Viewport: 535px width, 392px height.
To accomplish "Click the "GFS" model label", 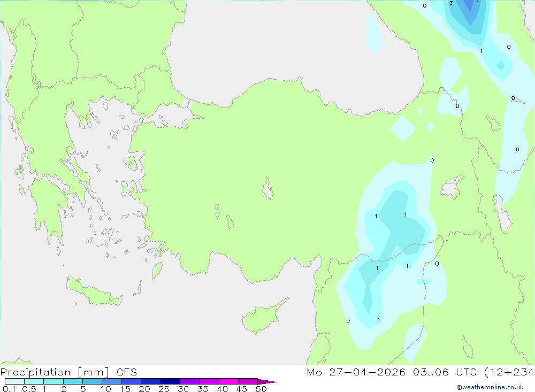I will click(x=127, y=372).
